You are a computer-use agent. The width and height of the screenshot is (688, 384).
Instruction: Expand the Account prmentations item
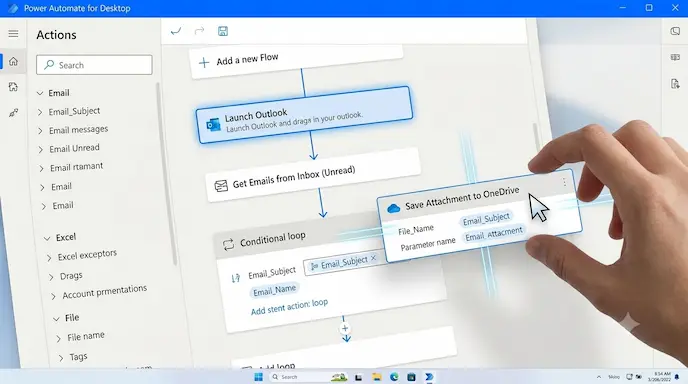[x=54, y=296]
